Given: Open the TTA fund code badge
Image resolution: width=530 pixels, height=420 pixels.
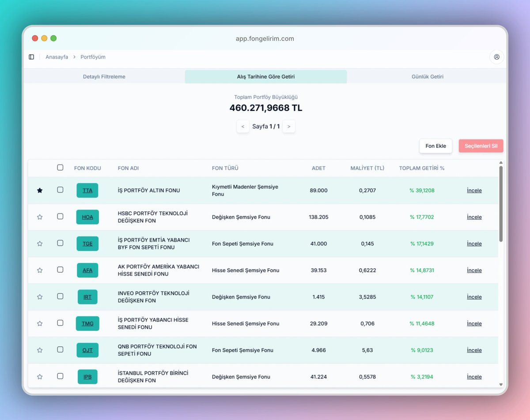Looking at the screenshot, I should (87, 191).
